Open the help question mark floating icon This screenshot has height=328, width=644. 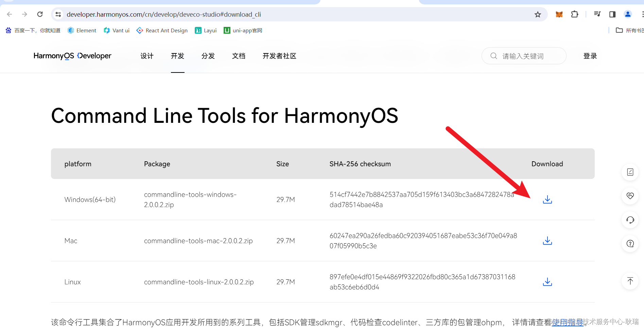tap(630, 244)
